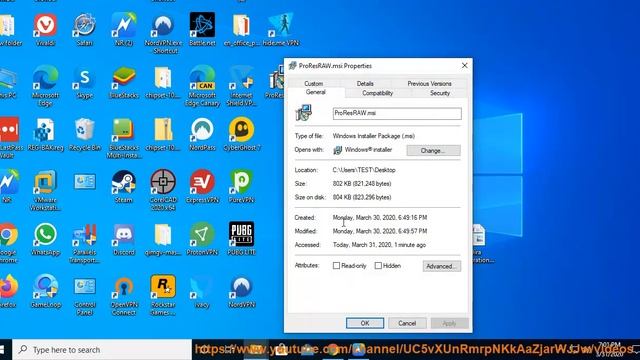Switch to the Details tab
This screenshot has height=360, width=640.
(365, 83)
